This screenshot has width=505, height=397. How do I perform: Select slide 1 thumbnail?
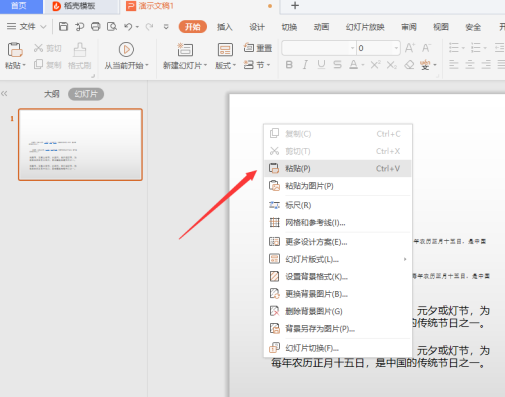(x=80, y=144)
